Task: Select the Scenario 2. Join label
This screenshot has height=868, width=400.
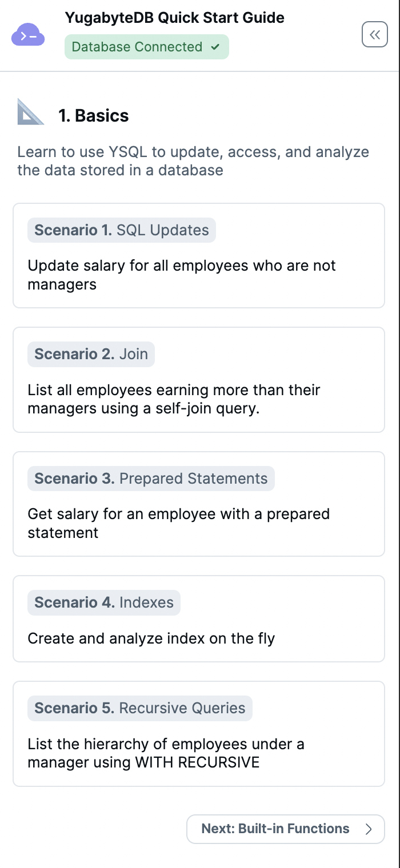Action: [91, 354]
